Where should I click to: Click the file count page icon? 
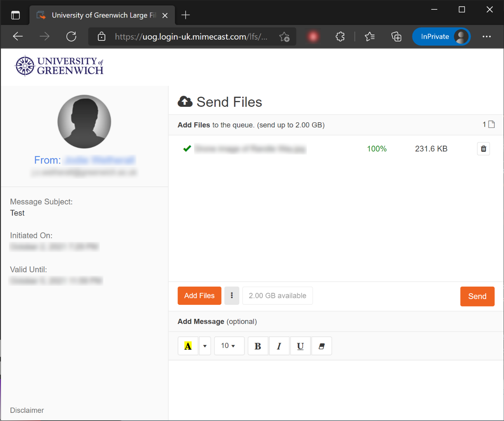(x=492, y=124)
